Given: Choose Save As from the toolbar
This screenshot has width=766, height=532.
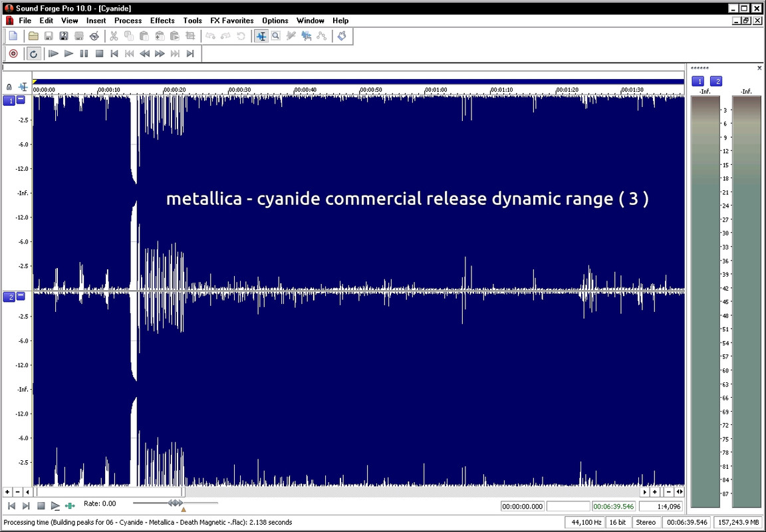Looking at the screenshot, I should click(x=64, y=36).
